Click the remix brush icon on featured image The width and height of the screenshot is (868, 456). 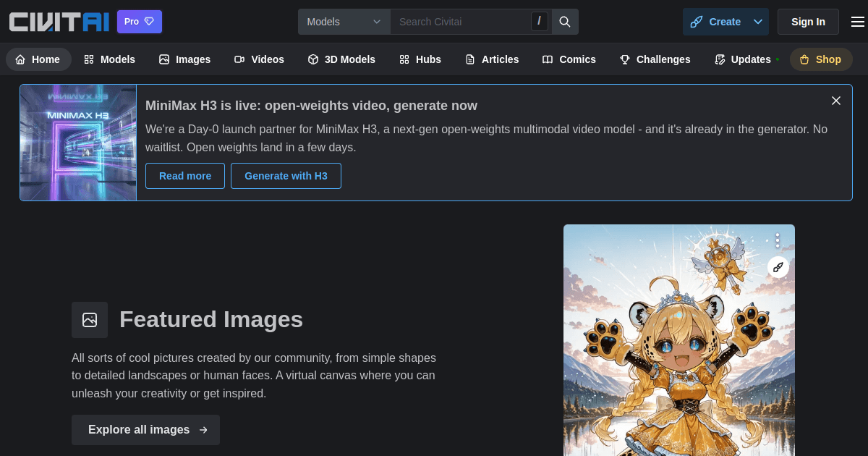click(x=778, y=267)
